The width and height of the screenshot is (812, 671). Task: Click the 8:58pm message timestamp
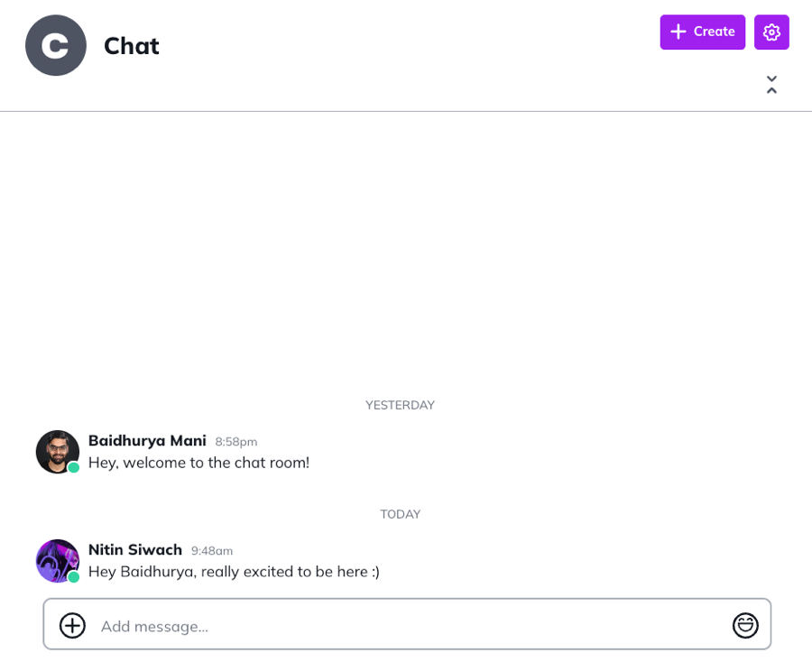coord(236,442)
